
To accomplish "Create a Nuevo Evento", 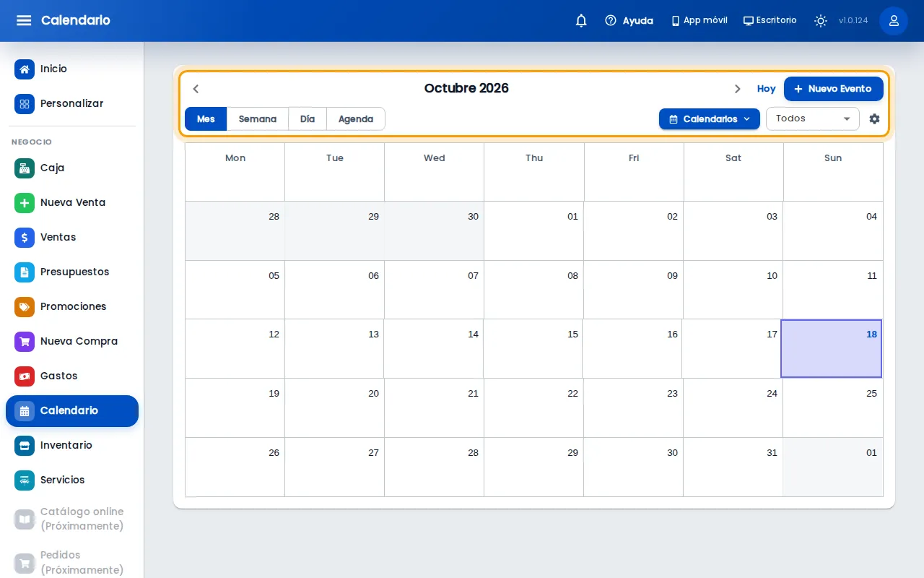I will tap(834, 89).
